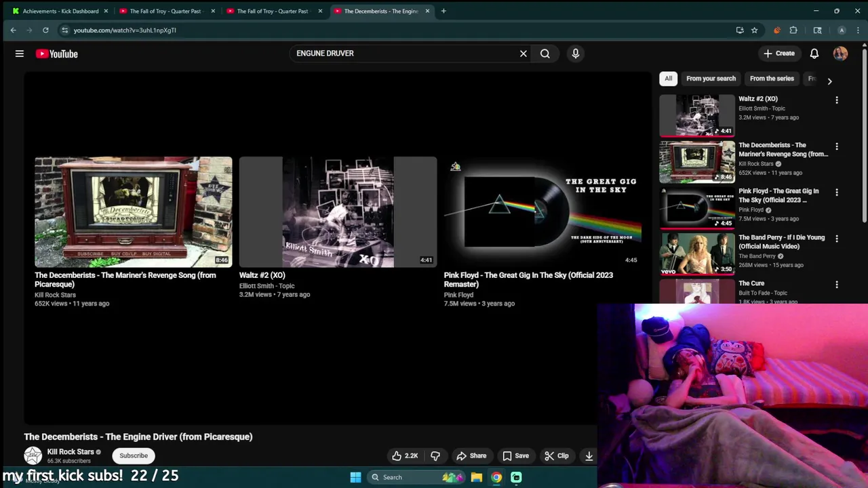The image size is (868, 488).
Task: View site information icon in address bar
Action: [x=64, y=30]
